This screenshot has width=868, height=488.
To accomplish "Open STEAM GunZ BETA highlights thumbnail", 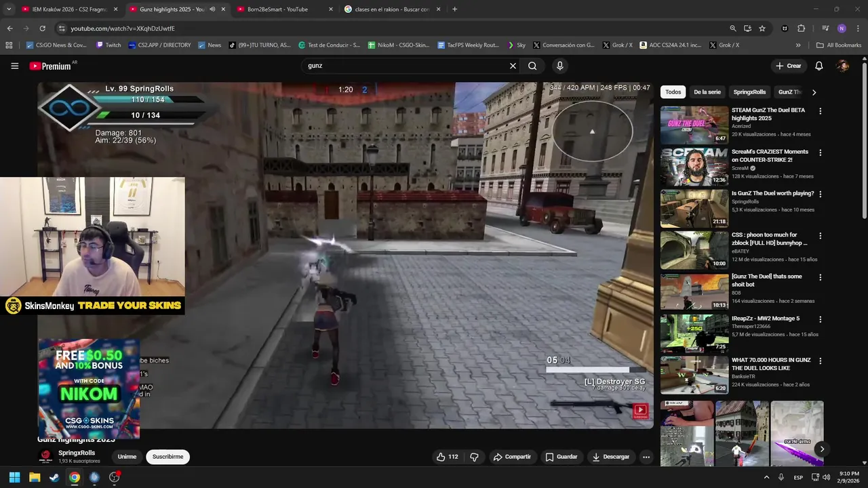I will coord(694,125).
